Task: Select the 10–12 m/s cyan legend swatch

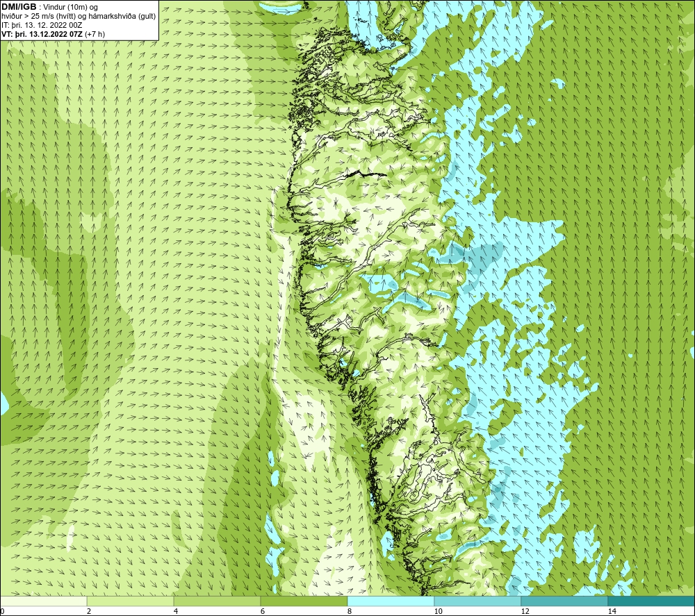Action: click(x=478, y=601)
